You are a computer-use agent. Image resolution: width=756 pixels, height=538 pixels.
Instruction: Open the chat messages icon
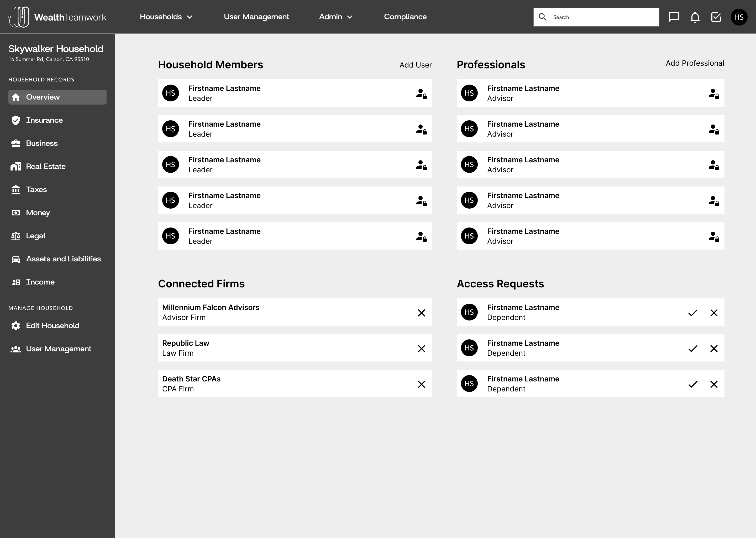[x=674, y=17]
